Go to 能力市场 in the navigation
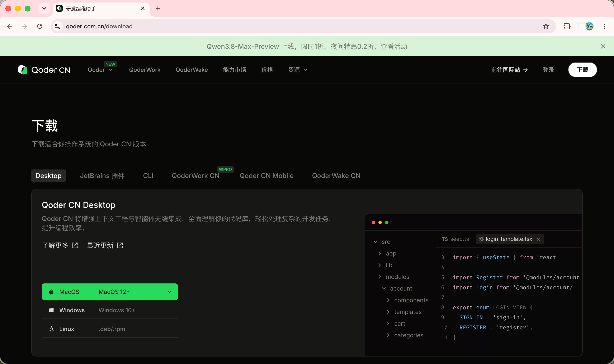This screenshot has height=364, width=614. pyautogui.click(x=235, y=70)
